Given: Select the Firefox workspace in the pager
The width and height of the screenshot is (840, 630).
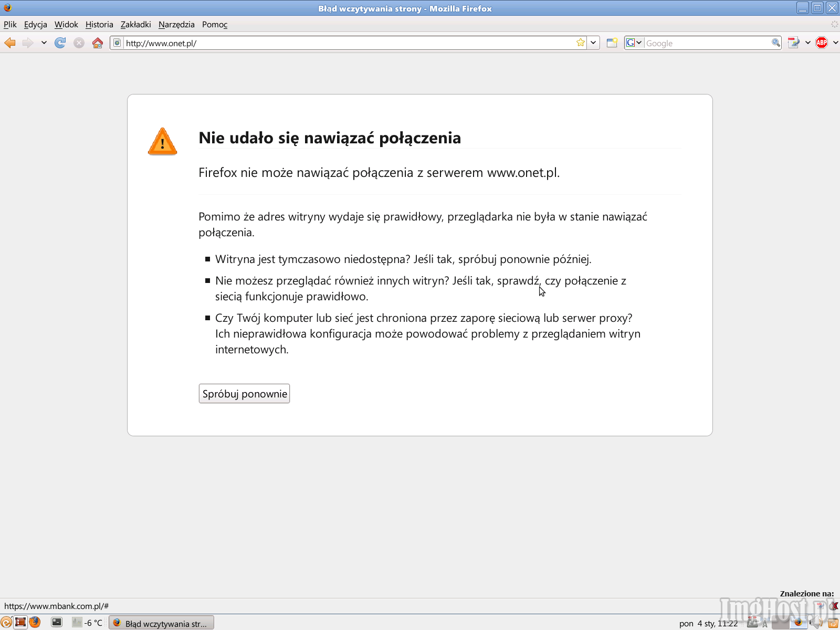Looking at the screenshot, I should pos(799,623).
